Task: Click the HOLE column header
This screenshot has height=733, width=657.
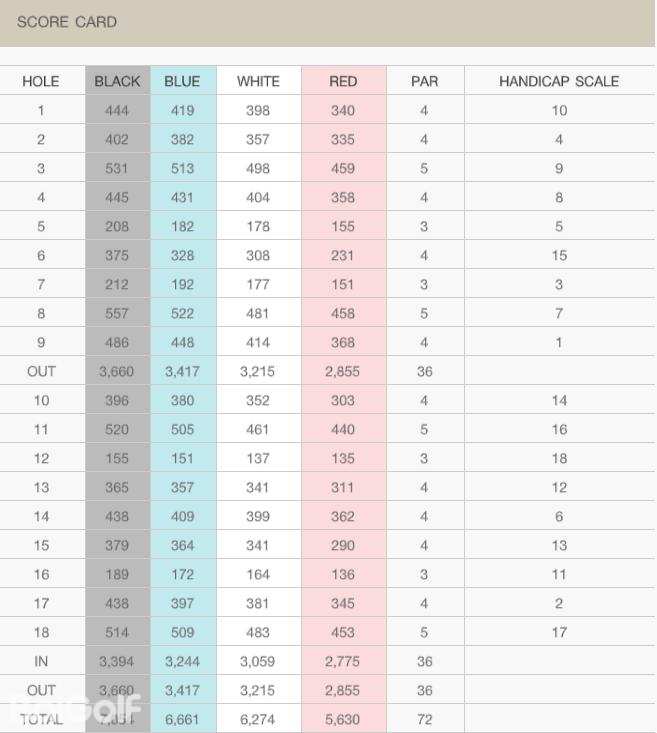Action: [41, 81]
